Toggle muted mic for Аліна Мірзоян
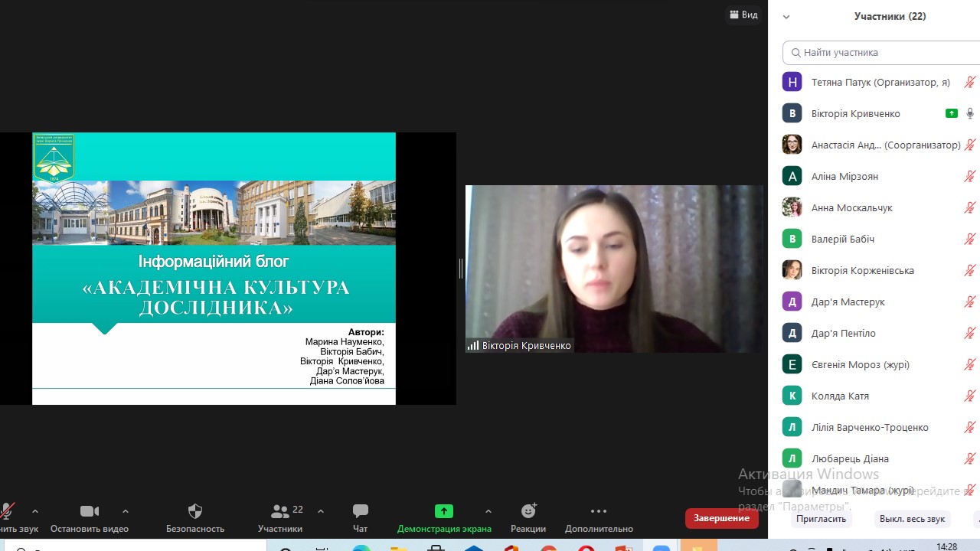Image resolution: width=980 pixels, height=551 pixels. point(970,176)
